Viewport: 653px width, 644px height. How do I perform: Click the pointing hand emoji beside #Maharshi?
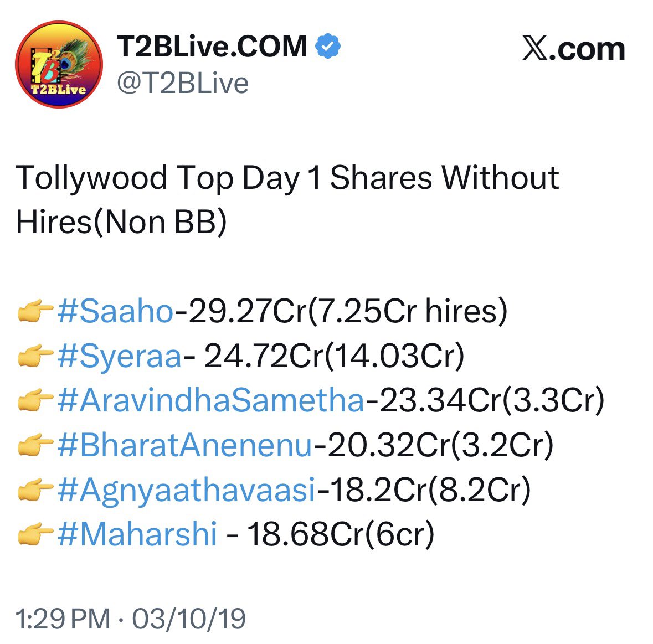pyautogui.click(x=35, y=535)
